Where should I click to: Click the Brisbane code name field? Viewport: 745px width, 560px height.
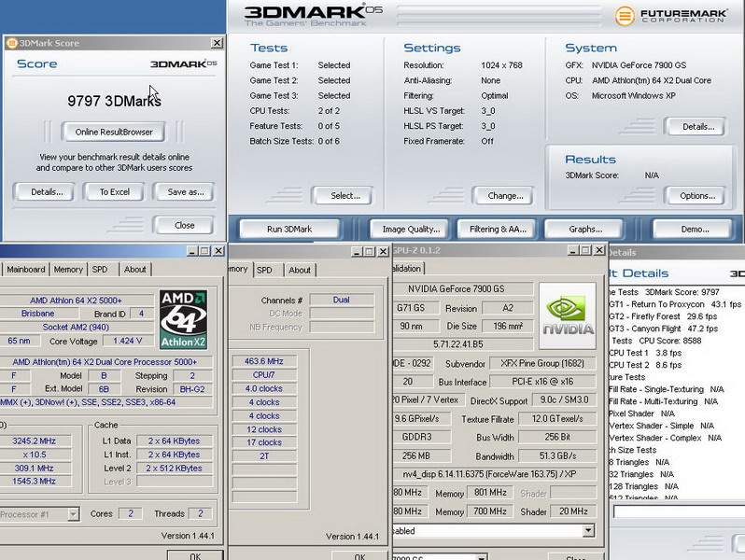[x=38, y=314]
